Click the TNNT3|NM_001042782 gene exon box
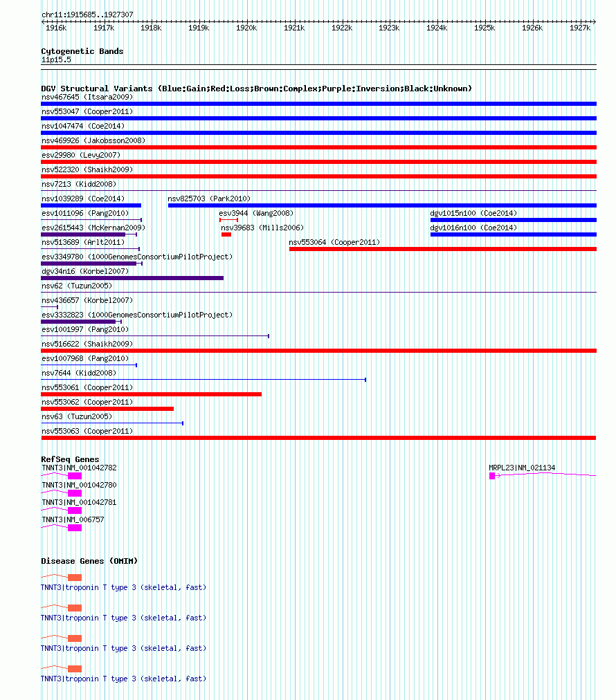This screenshot has width=616, height=700. pos(75,476)
